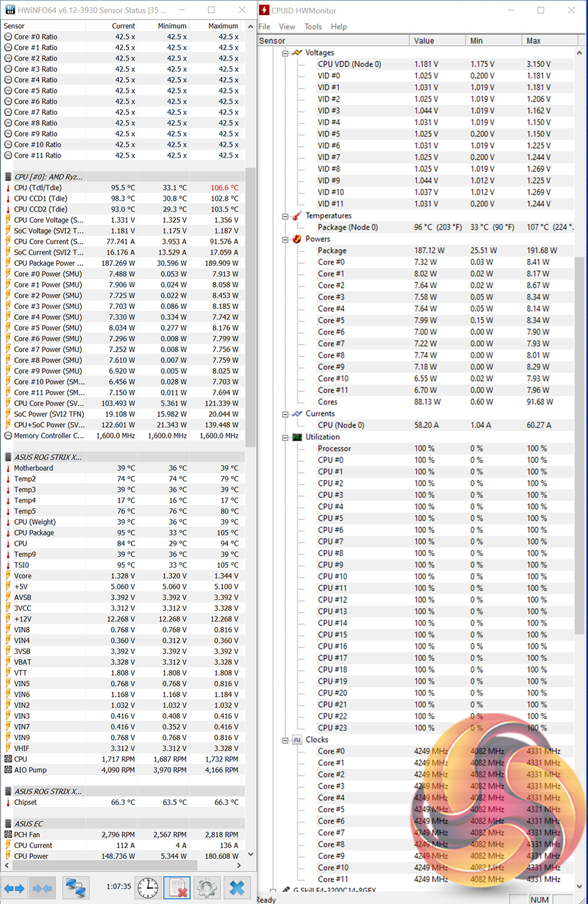Open the Help menu in HWMonitor
The width and height of the screenshot is (588, 904).
(x=339, y=26)
